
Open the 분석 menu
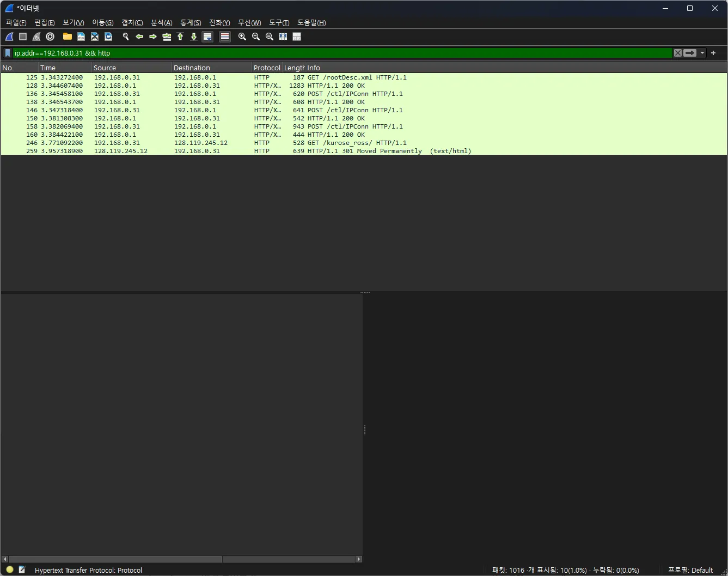(161, 22)
